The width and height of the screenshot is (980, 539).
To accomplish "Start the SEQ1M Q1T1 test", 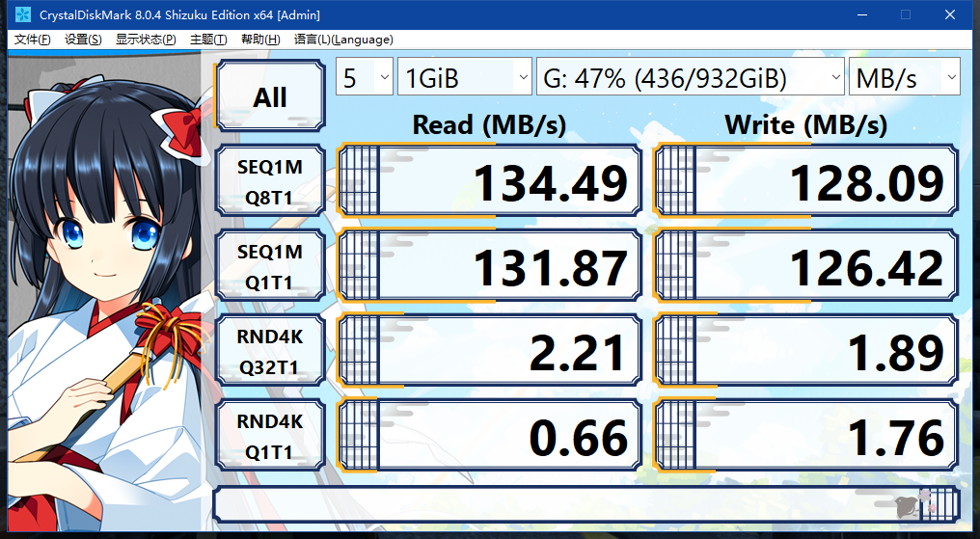I will (x=270, y=266).
